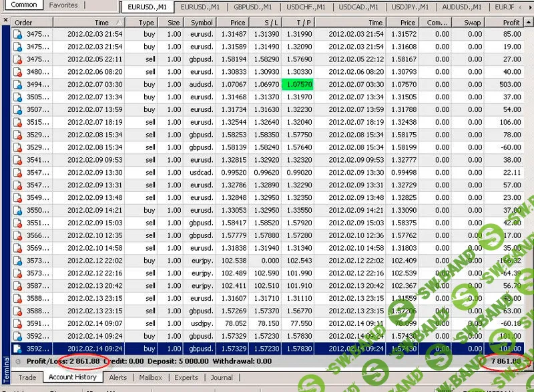Viewport: 534px width, 392px height.
Task: Click the order icon for order 3505
Action: (19, 97)
